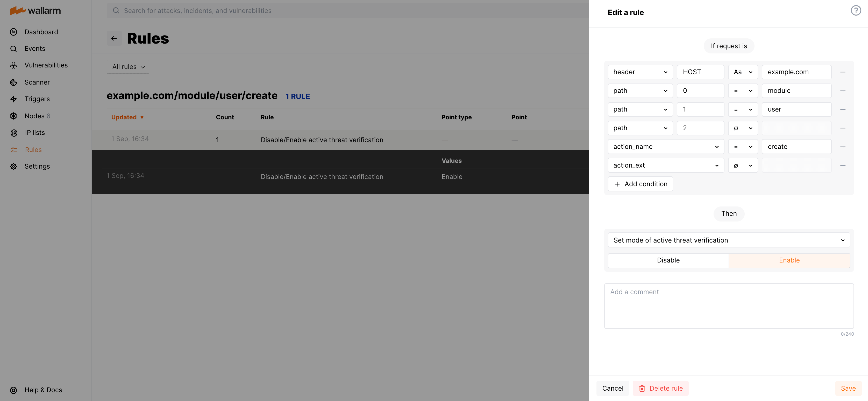Open the Dashboard from the sidebar
This screenshot has height=401, width=868.
41,32
